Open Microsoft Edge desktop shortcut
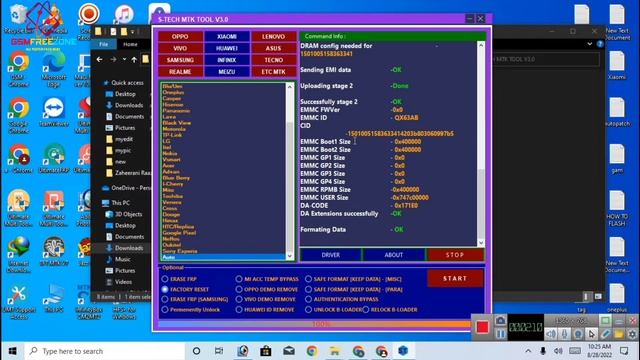640x360 pixels. point(53,69)
